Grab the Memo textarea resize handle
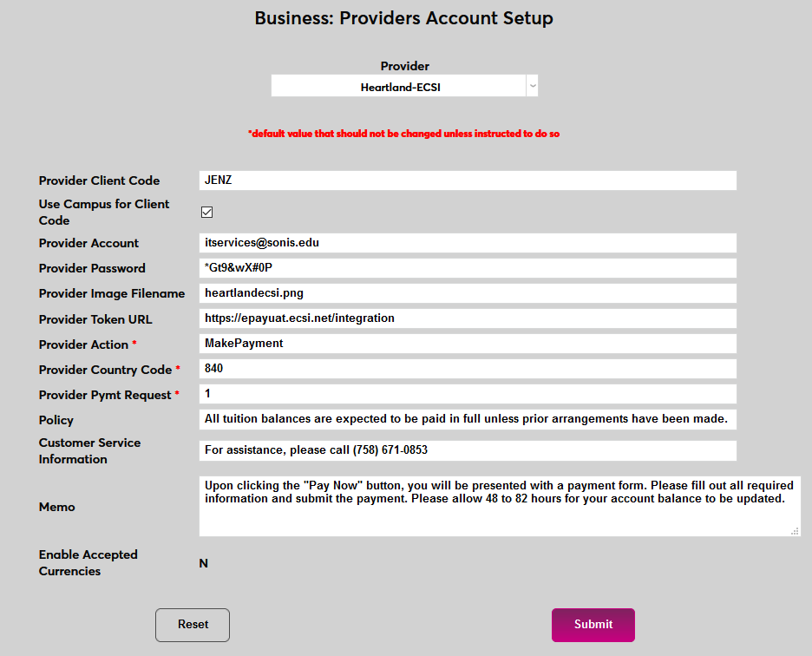 coord(796,531)
